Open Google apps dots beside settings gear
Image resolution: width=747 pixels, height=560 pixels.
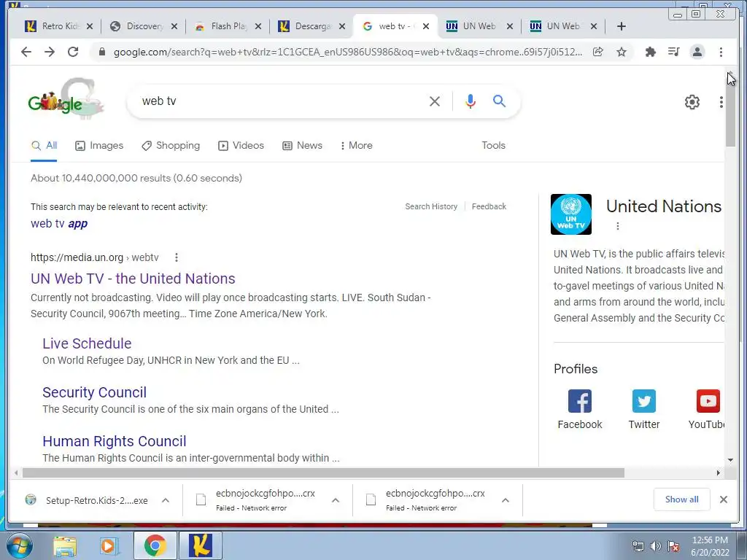tap(721, 102)
